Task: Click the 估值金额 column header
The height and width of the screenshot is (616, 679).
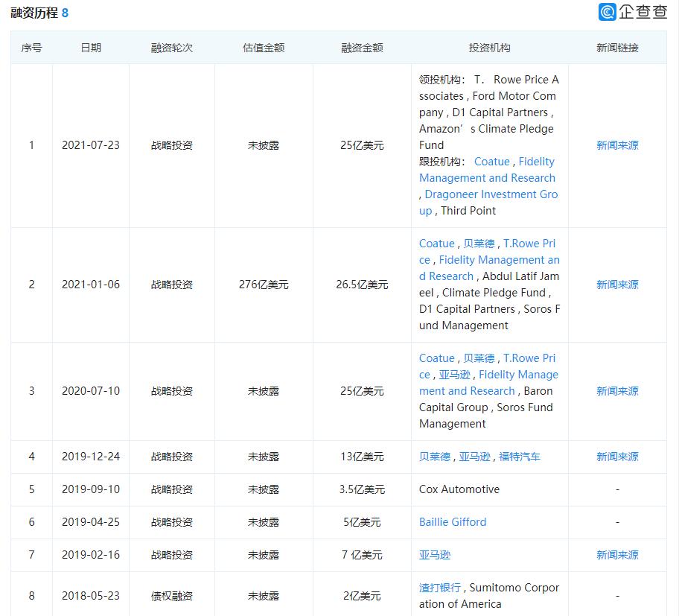Action: coord(264,48)
